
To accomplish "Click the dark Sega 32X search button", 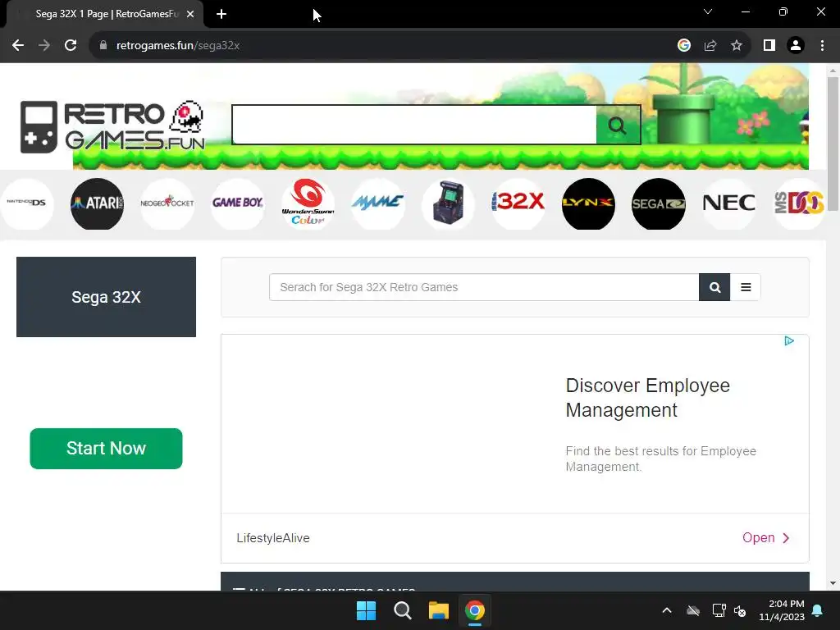I will point(714,287).
